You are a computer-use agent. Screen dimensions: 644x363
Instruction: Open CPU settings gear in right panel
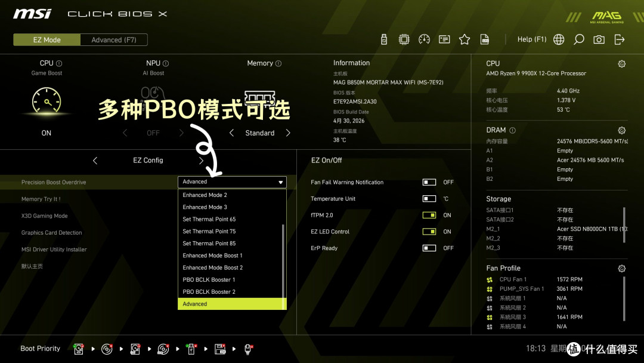pyautogui.click(x=622, y=64)
